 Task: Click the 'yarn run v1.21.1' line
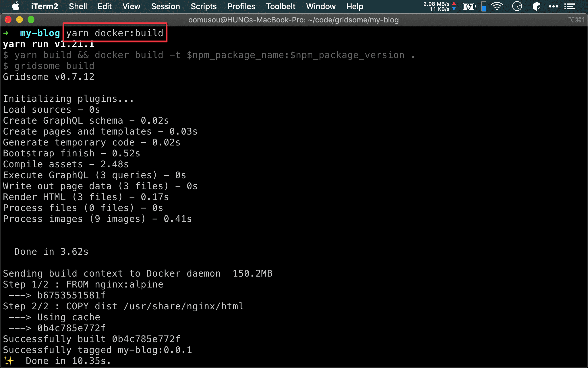pos(49,44)
